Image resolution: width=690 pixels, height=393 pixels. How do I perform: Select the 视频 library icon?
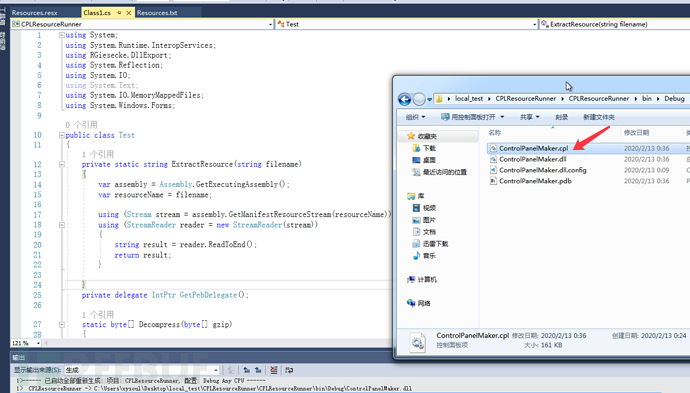(x=416, y=208)
